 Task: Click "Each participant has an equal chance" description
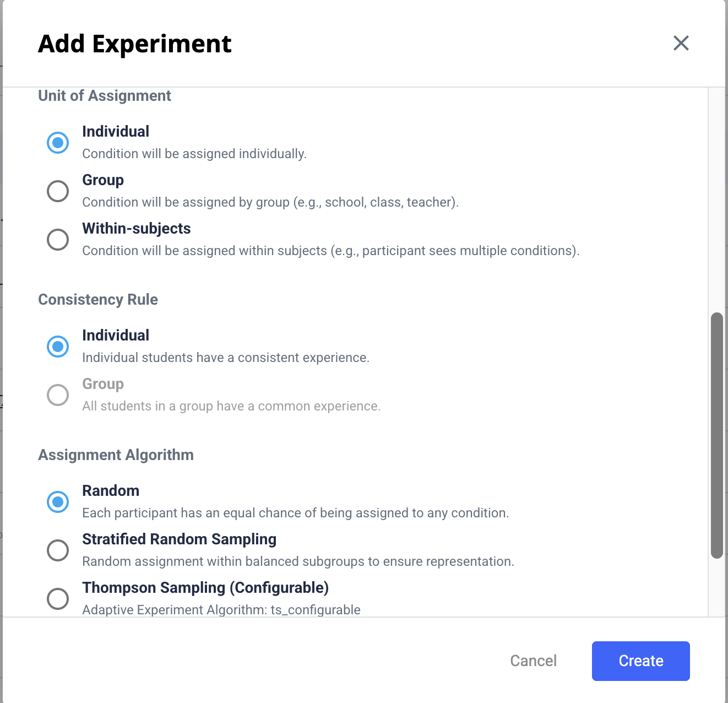[295, 513]
